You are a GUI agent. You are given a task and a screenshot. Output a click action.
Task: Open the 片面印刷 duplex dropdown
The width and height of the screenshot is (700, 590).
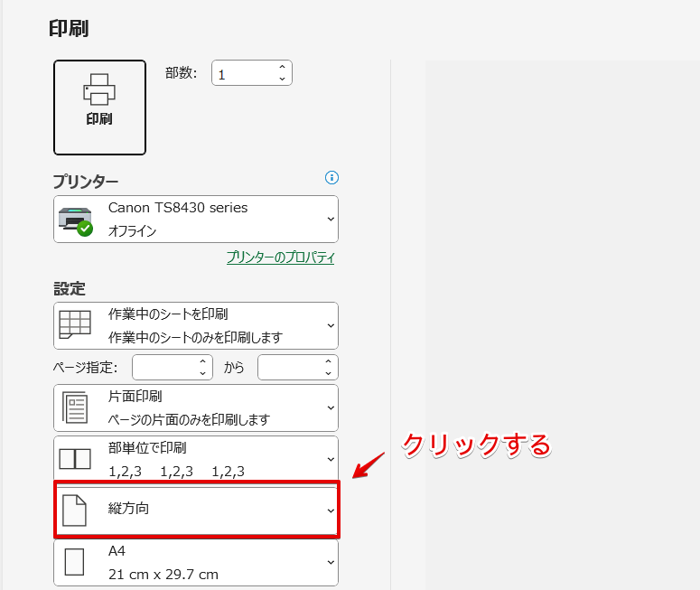pos(196,407)
